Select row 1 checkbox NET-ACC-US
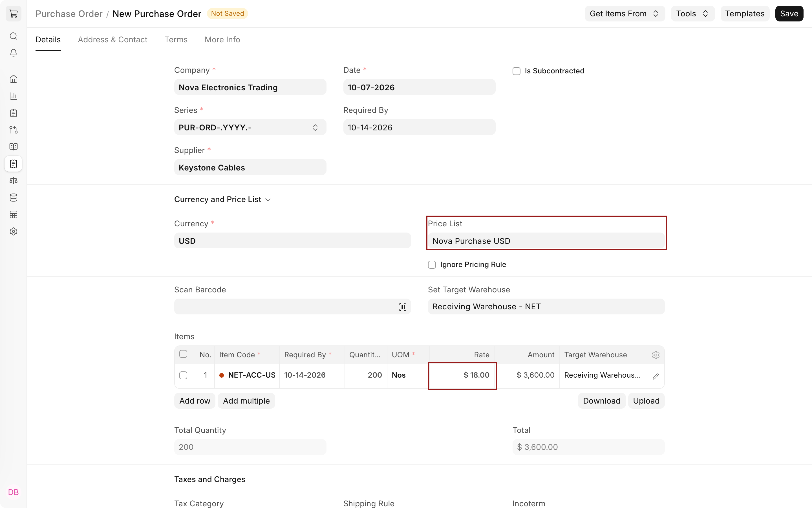Viewport: 812px width, 508px height. 183,375
